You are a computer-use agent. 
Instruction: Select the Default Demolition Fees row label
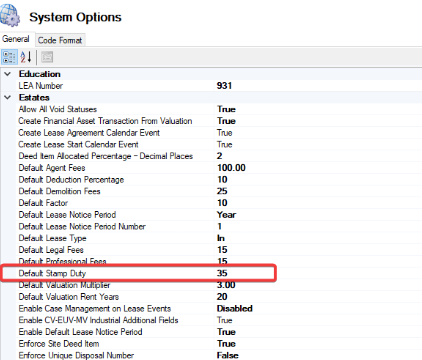pyautogui.click(x=59, y=191)
